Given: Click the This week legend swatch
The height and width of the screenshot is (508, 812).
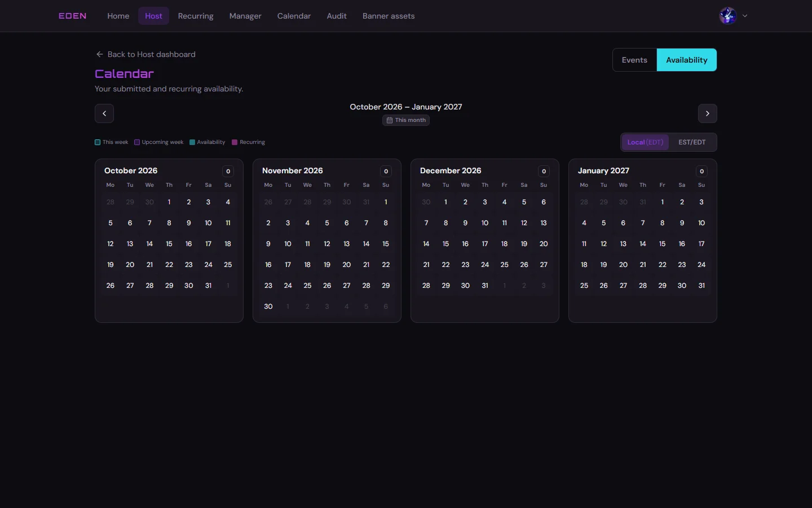Looking at the screenshot, I should click(98, 142).
